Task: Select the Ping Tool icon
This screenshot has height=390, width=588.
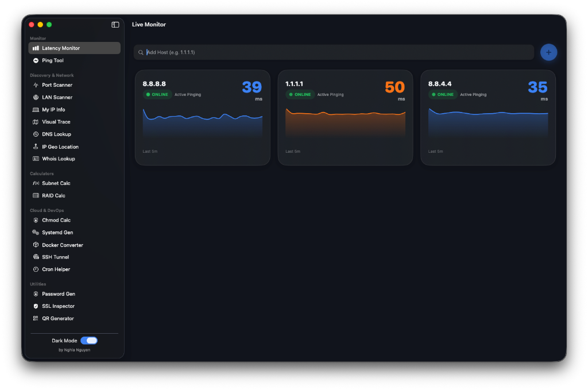Action: [x=36, y=60]
